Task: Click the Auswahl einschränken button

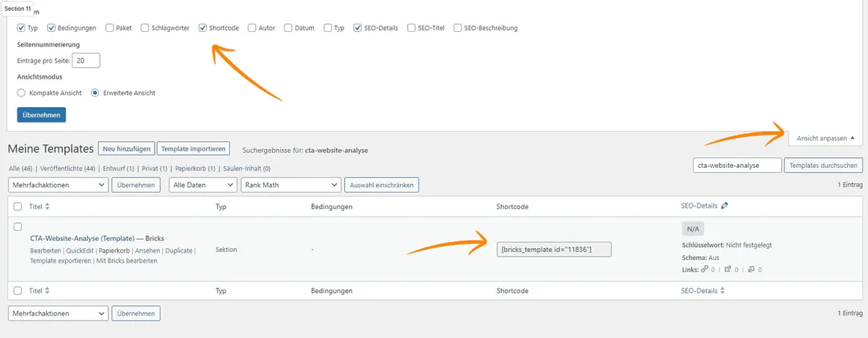Action: [381, 185]
